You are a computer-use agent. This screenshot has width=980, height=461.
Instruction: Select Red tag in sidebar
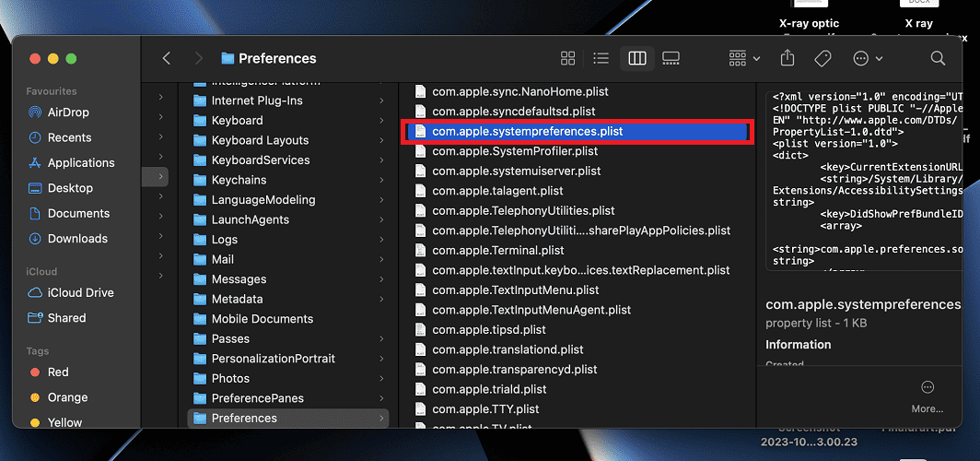click(58, 372)
